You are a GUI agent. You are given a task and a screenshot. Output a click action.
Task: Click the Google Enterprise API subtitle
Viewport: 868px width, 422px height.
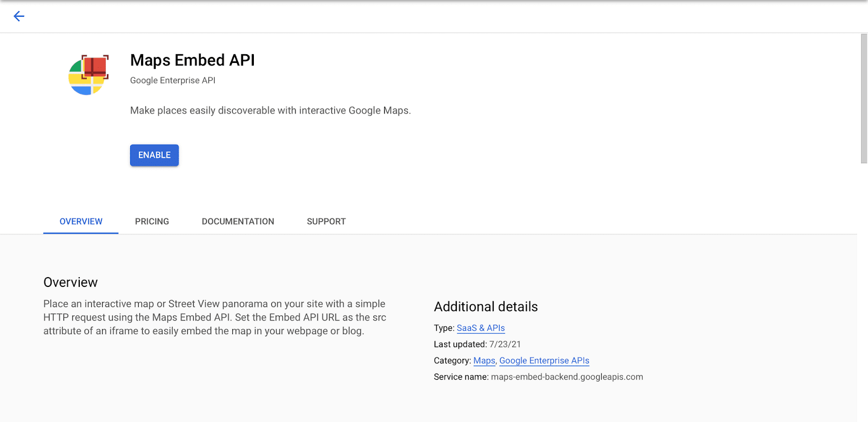[x=173, y=80]
